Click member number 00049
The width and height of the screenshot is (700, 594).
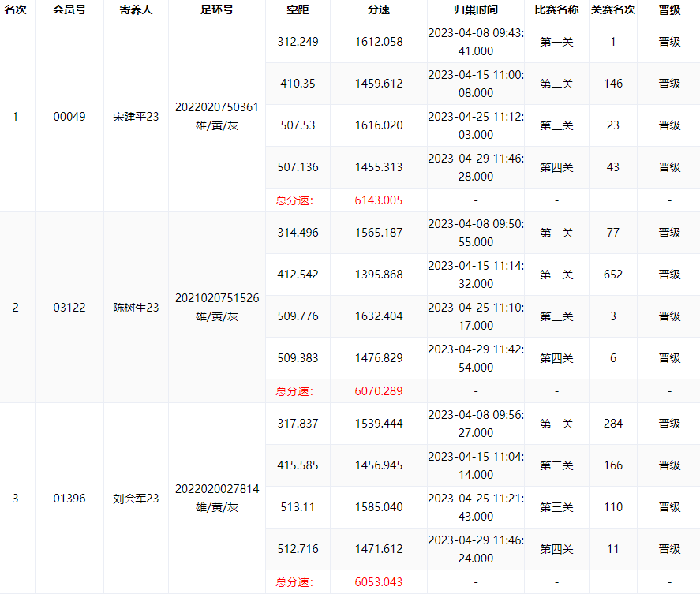pos(69,117)
